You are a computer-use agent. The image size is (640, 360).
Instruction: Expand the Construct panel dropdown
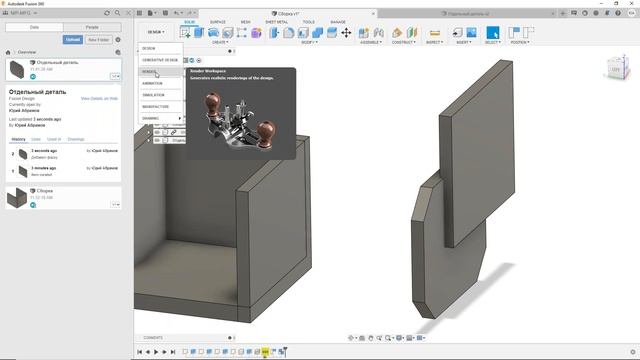tap(404, 42)
